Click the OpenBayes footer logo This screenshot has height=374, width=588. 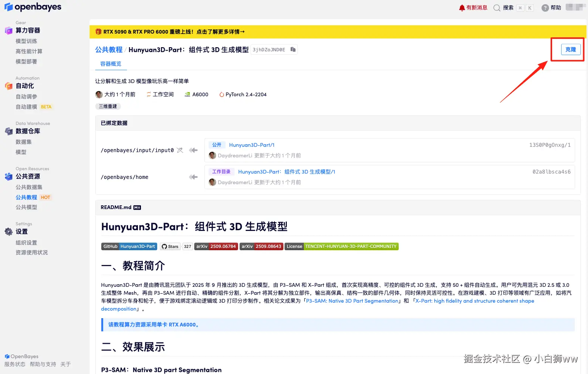point(22,356)
